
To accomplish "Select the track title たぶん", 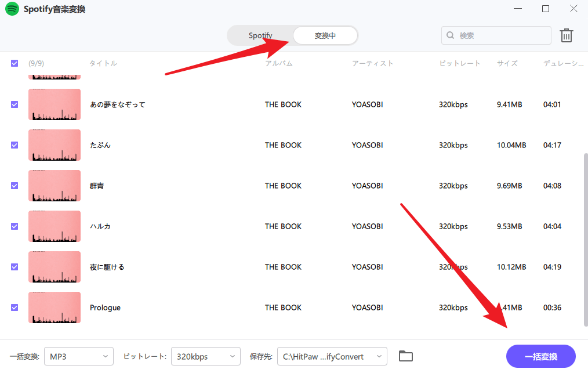I will tap(100, 145).
